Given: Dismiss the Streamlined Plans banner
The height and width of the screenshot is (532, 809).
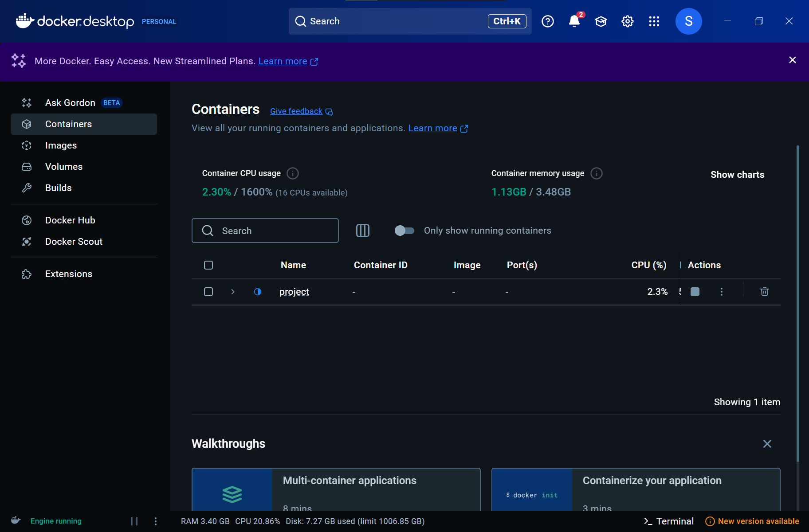Looking at the screenshot, I should (793, 60).
